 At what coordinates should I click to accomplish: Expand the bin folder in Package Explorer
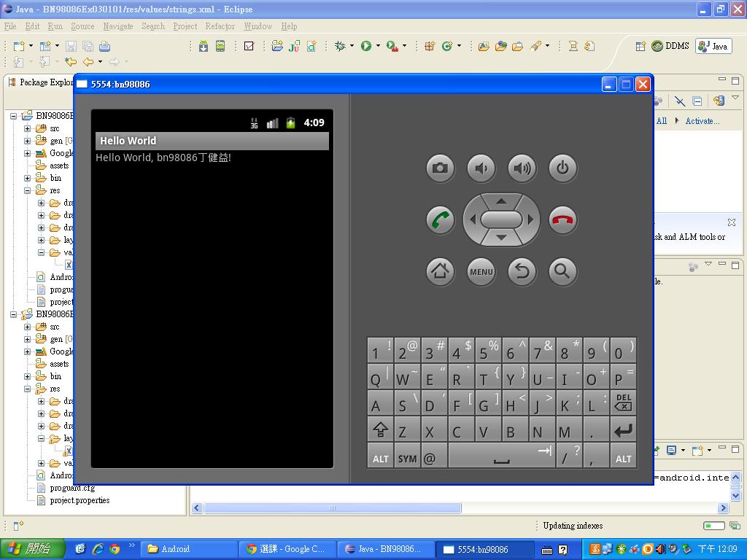(x=28, y=178)
